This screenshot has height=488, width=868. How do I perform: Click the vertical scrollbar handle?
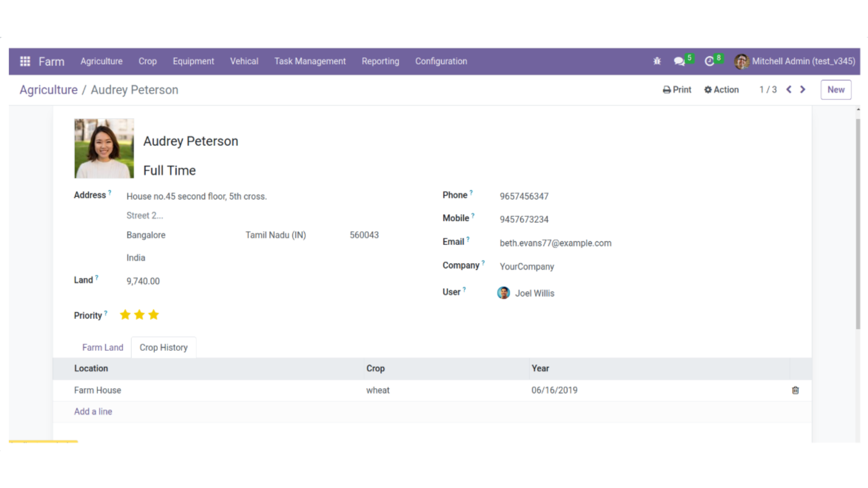coord(858,224)
